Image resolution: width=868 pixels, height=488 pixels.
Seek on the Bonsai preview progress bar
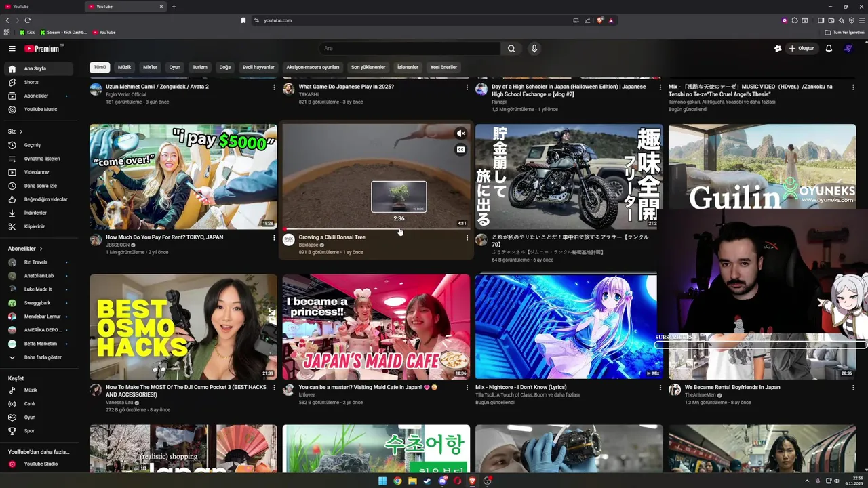376,228
